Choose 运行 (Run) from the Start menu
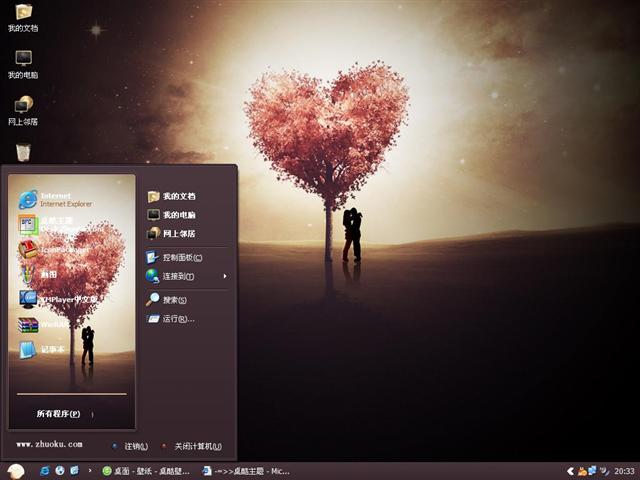The width and height of the screenshot is (640, 480). (x=176, y=319)
